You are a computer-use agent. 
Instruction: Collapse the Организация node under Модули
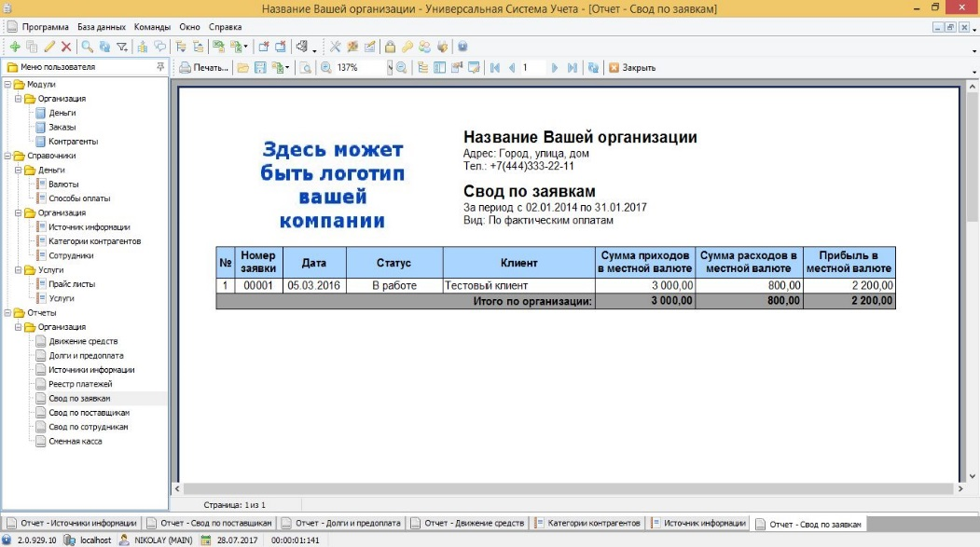[x=18, y=98]
